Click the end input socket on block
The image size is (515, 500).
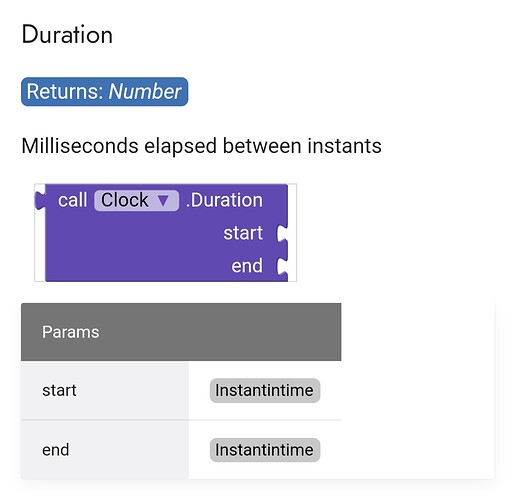(x=282, y=266)
